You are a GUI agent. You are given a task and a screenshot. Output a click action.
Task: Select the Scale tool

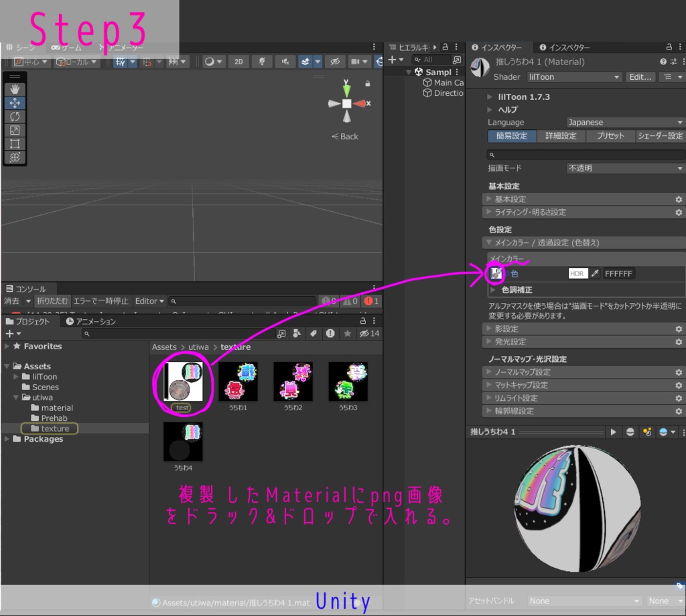tap(15, 130)
